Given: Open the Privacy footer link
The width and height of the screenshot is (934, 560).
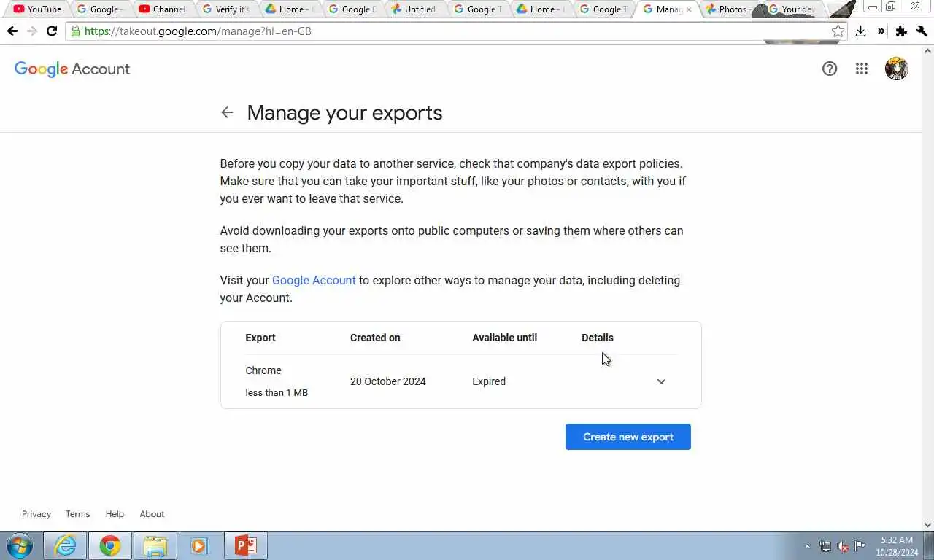Looking at the screenshot, I should tap(36, 514).
